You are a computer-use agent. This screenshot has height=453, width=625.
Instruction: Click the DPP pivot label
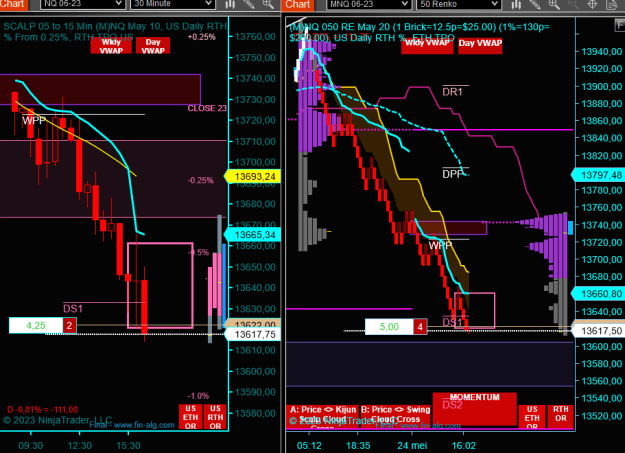pyautogui.click(x=453, y=174)
